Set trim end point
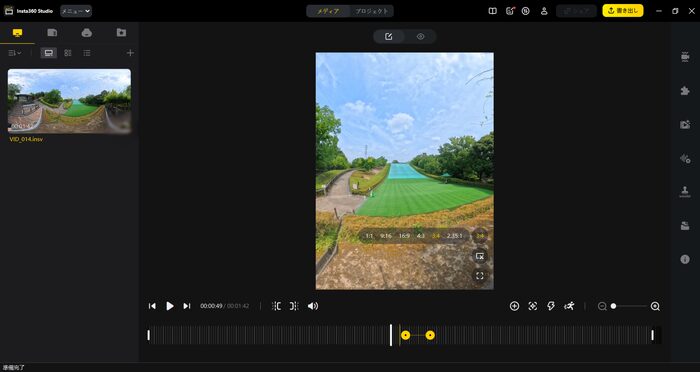This screenshot has height=372, width=700. click(x=294, y=306)
